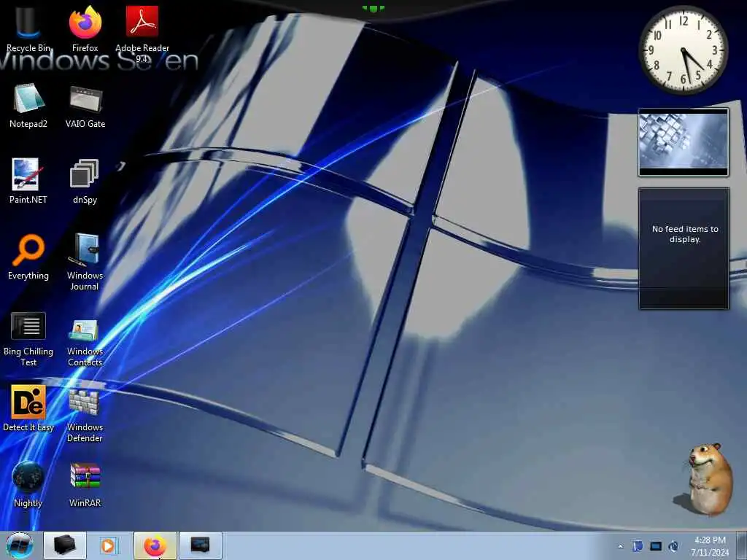Viewport: 747px width, 560px height.
Task: Click the green dock indicator at top
Action: click(373, 8)
